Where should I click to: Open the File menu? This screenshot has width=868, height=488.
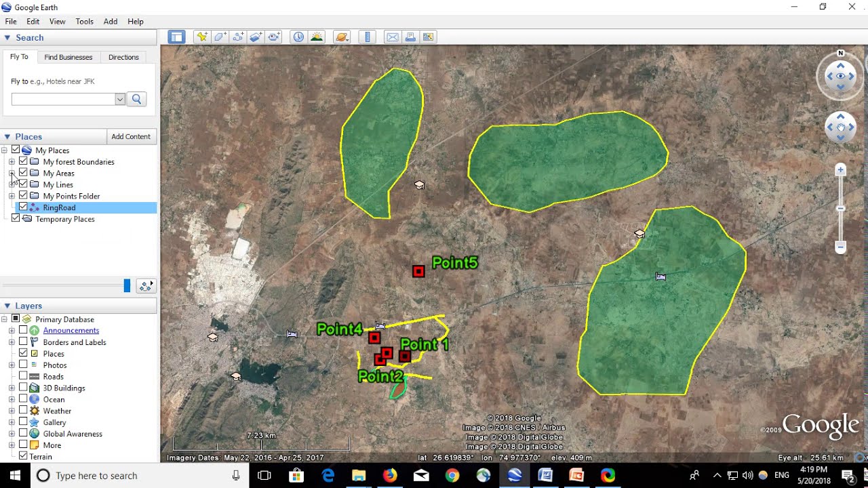point(11,21)
